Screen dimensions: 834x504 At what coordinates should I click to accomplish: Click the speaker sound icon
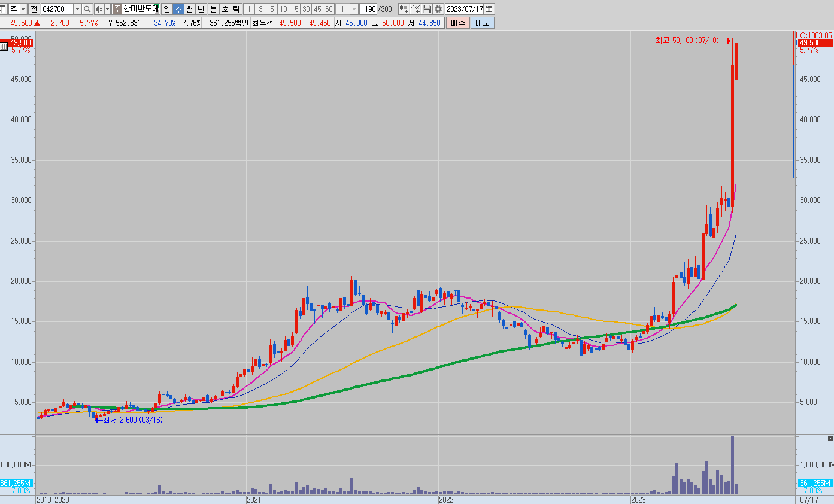point(99,9)
